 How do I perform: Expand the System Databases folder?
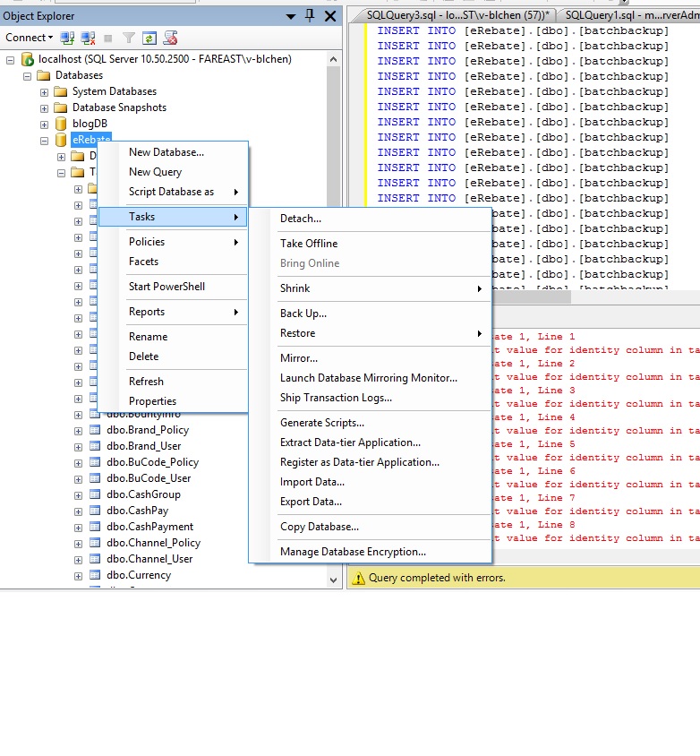click(x=44, y=91)
